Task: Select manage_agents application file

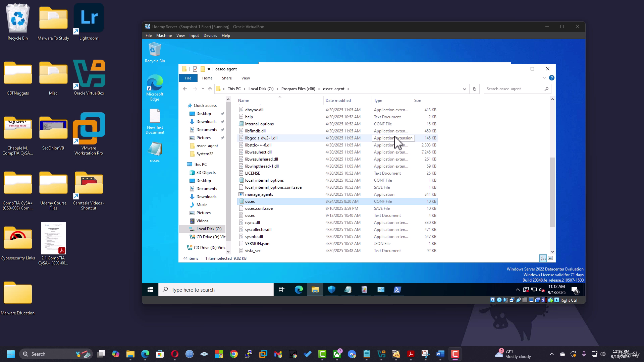Action: tap(337, 194)
